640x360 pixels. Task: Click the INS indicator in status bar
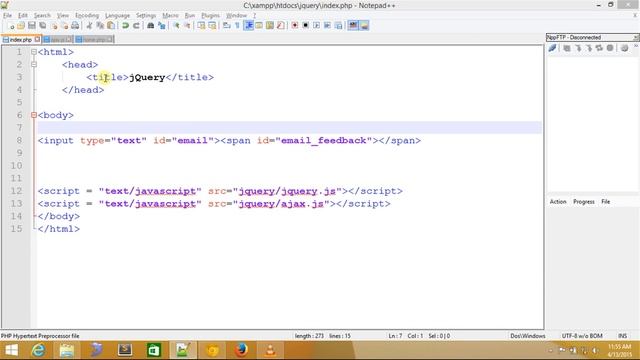[622, 336]
